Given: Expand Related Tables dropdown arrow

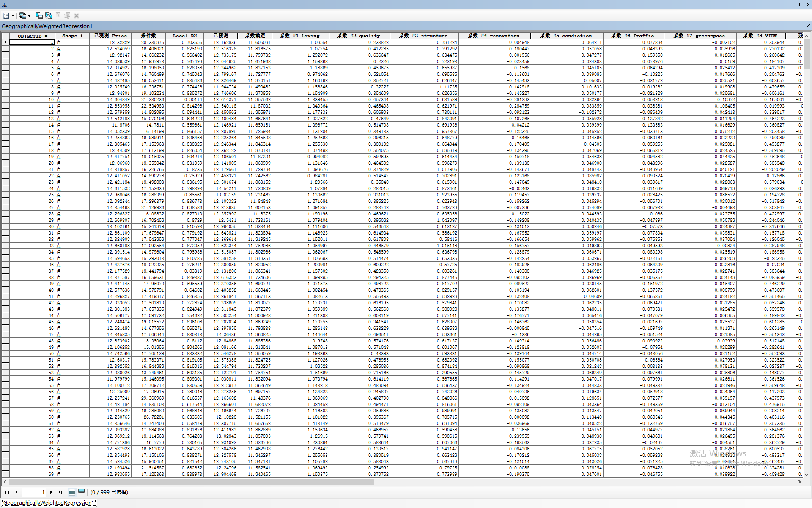Looking at the screenshot, I should 29,16.
